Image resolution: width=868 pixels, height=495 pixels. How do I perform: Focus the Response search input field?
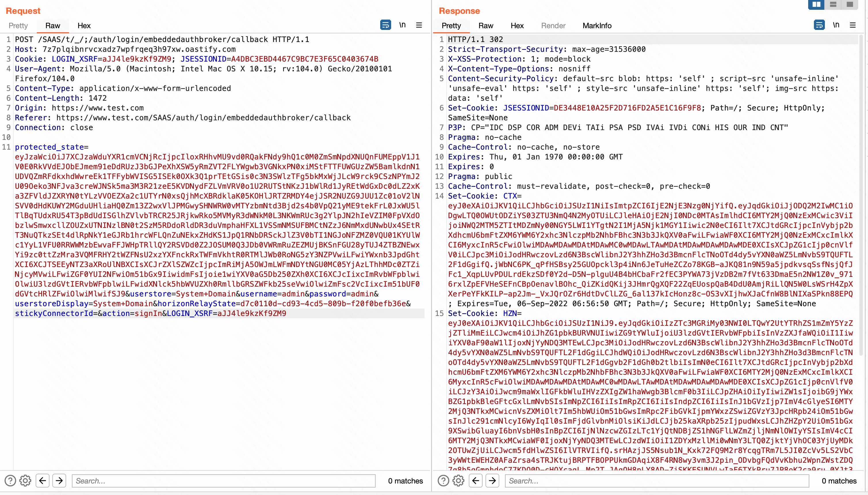(657, 481)
